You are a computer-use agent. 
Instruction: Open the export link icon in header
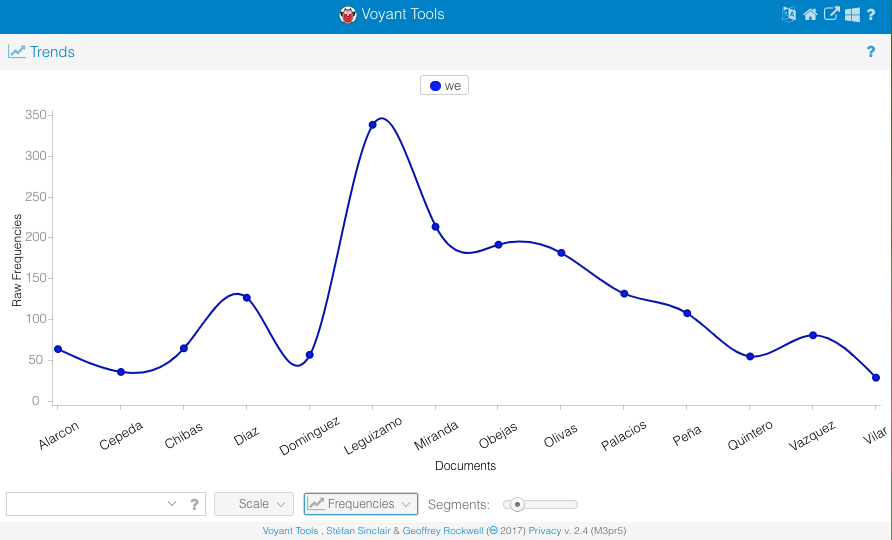point(831,14)
